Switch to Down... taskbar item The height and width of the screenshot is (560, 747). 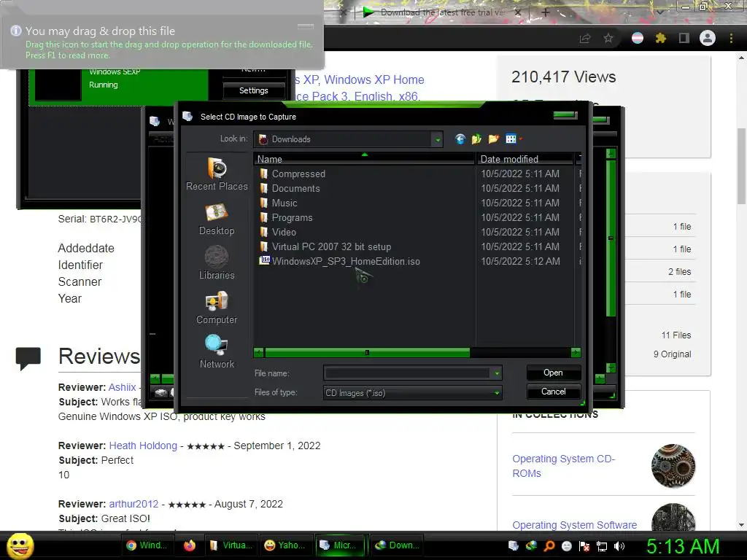click(398, 545)
